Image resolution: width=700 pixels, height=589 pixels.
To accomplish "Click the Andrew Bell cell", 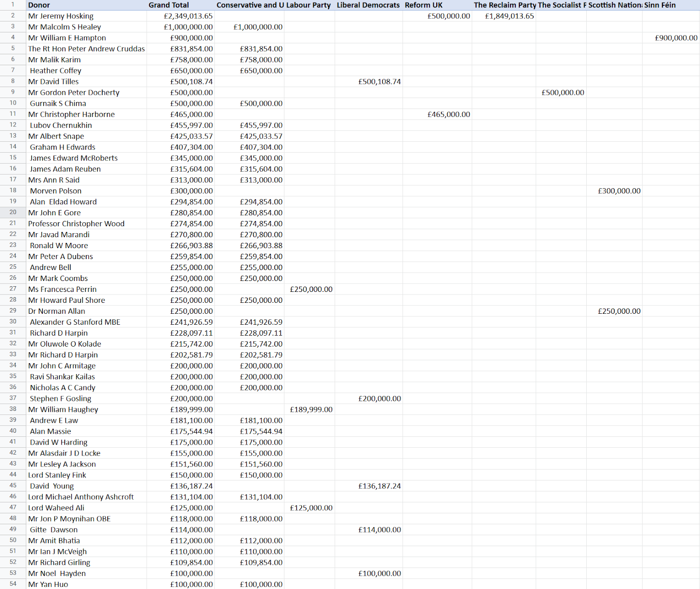I will pos(86,268).
